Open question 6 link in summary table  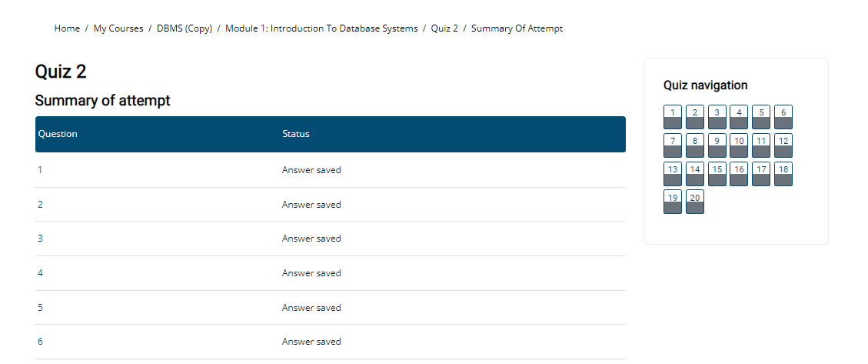[40, 342]
